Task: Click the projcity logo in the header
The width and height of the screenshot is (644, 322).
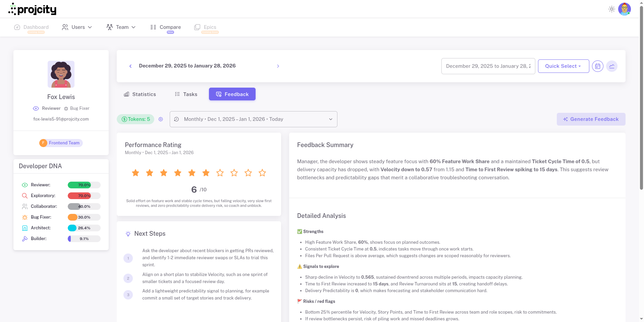Action: [32, 9]
